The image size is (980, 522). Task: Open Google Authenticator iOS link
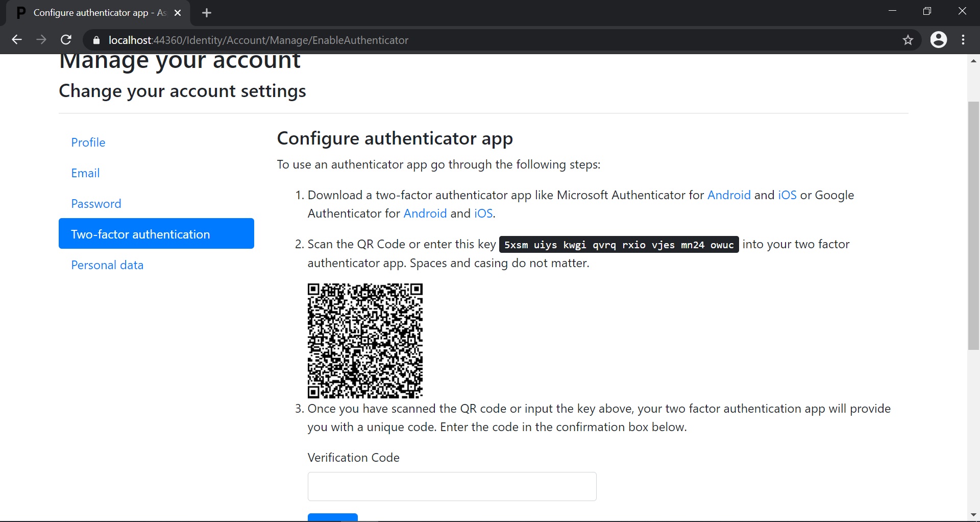coord(483,213)
